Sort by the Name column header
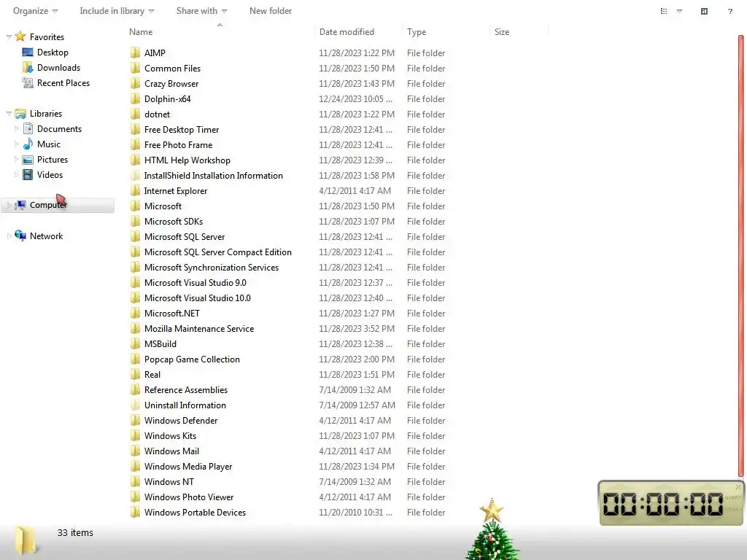This screenshot has width=747, height=560. click(141, 32)
